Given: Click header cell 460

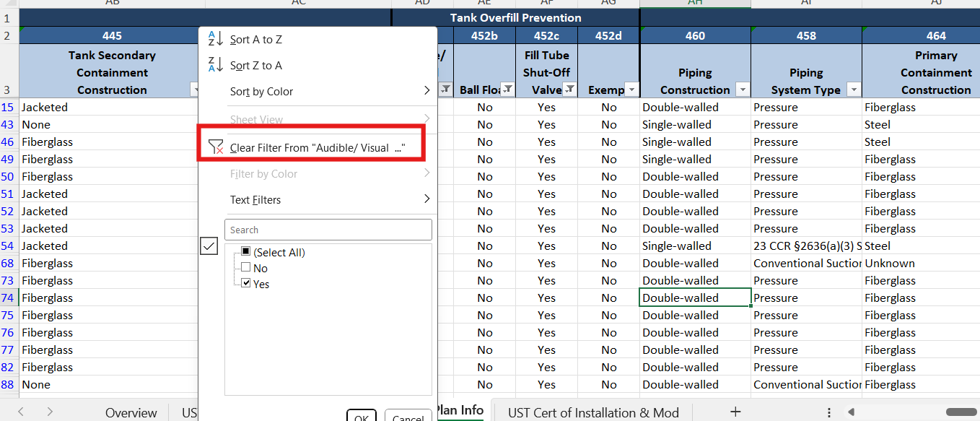Looking at the screenshot, I should pyautogui.click(x=695, y=35).
